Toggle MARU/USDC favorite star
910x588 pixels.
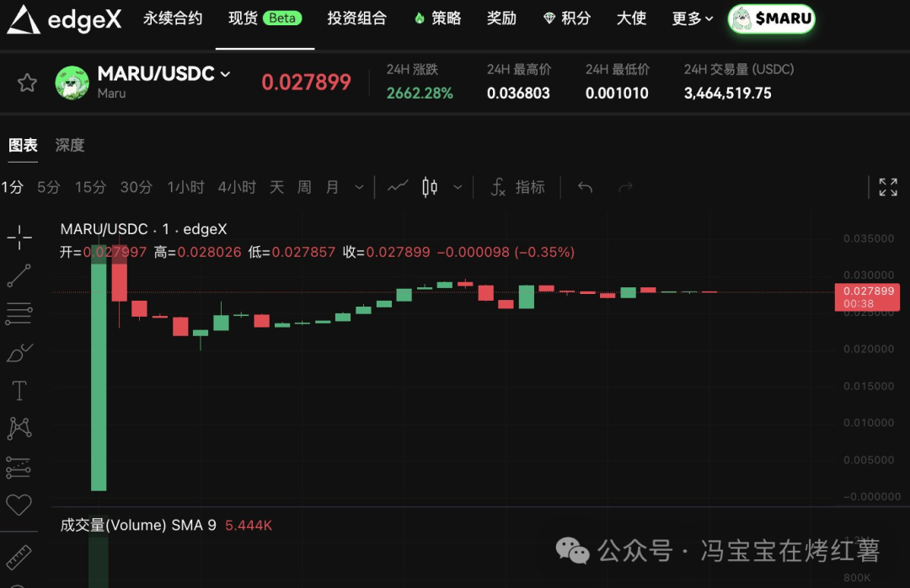click(x=28, y=83)
